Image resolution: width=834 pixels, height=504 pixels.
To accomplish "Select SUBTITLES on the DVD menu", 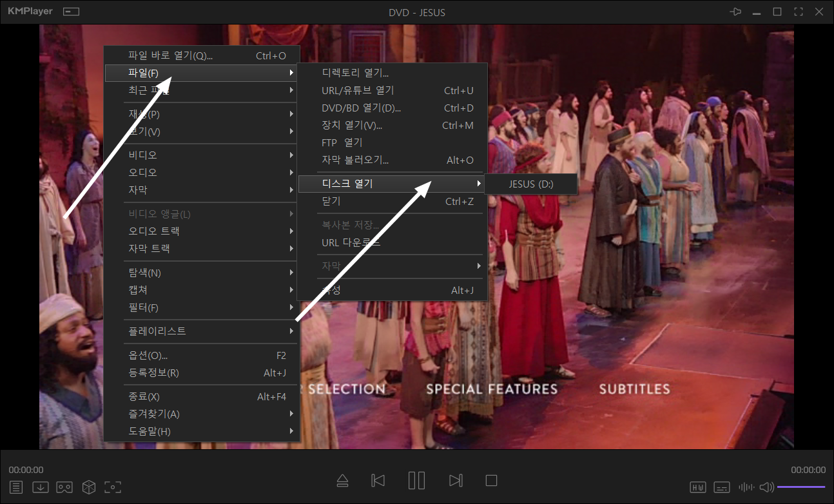I will (634, 389).
